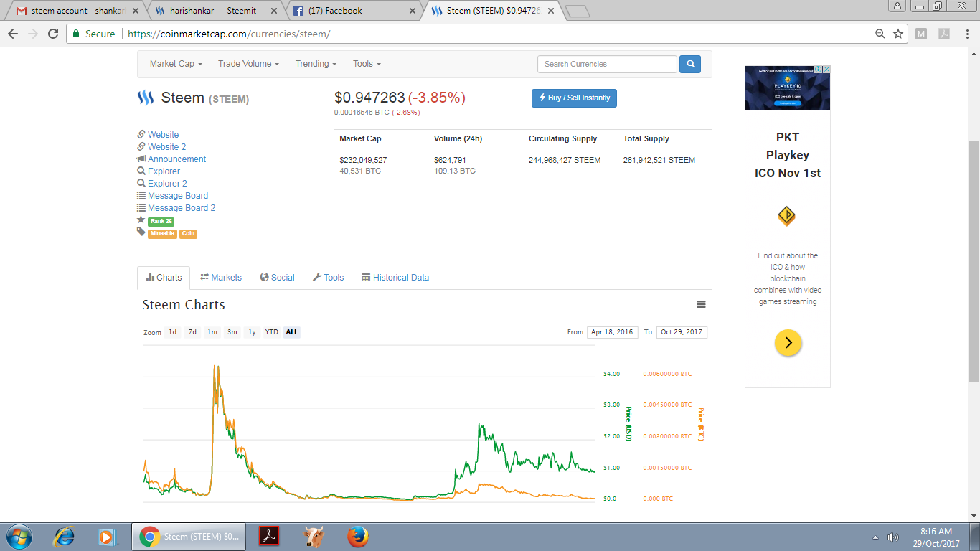
Task: Open the Chrome three-dot menu
Action: (969, 34)
